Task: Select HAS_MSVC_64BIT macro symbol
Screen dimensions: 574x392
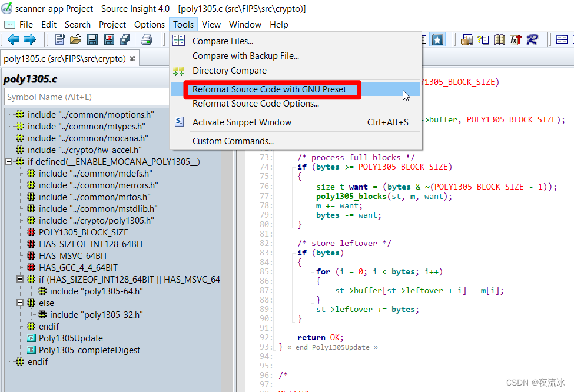Action: [73, 255]
